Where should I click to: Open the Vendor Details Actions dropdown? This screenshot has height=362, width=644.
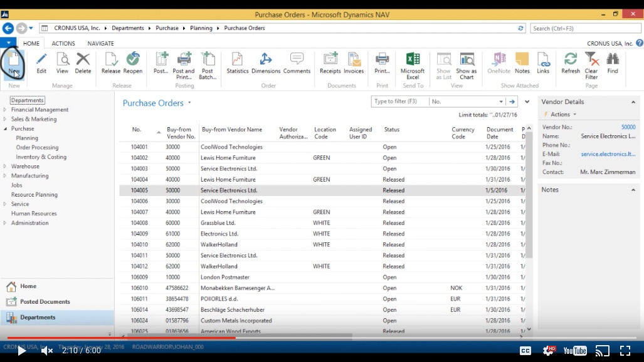563,114
